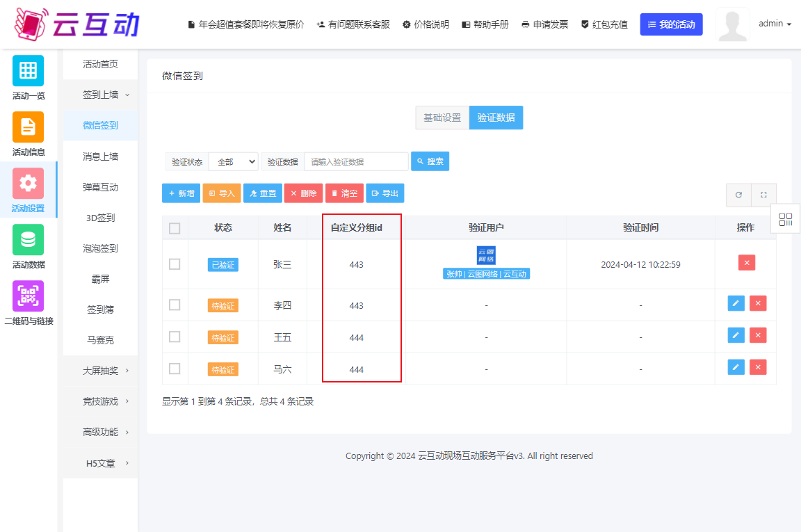Select 微信签到 in the sidebar menu
The height and width of the screenshot is (532, 801).
click(99, 125)
